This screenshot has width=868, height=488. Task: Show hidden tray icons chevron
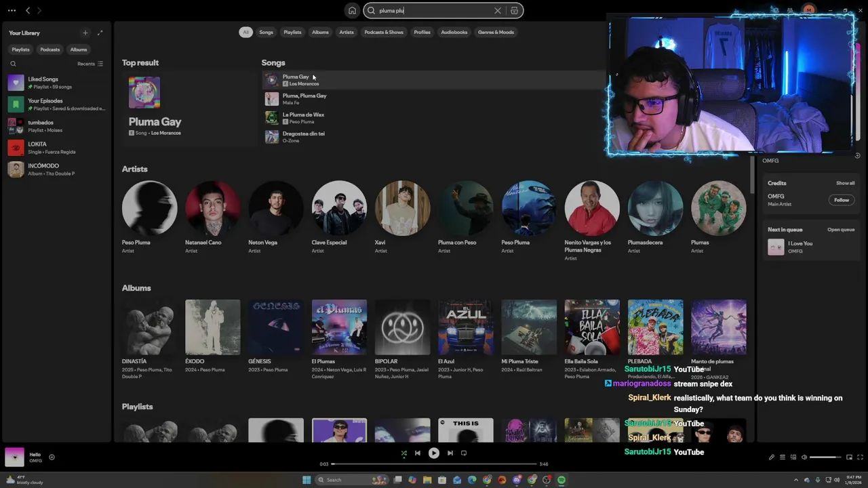[x=797, y=480]
